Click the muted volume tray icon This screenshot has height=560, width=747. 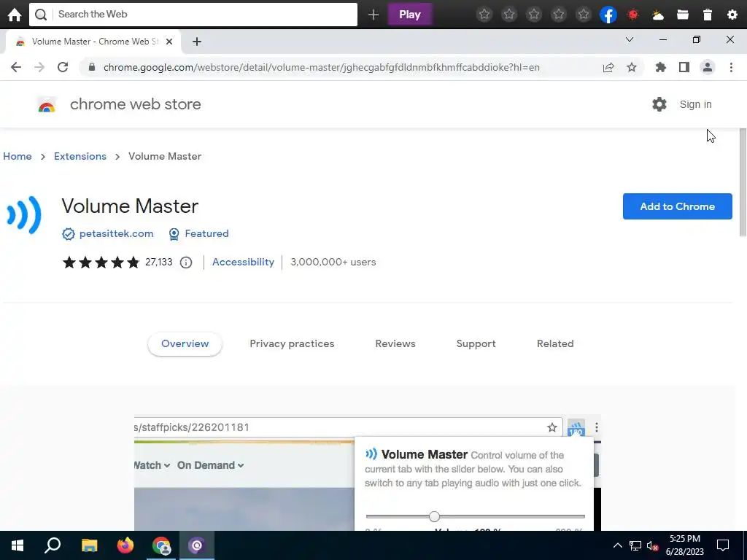pos(653,545)
